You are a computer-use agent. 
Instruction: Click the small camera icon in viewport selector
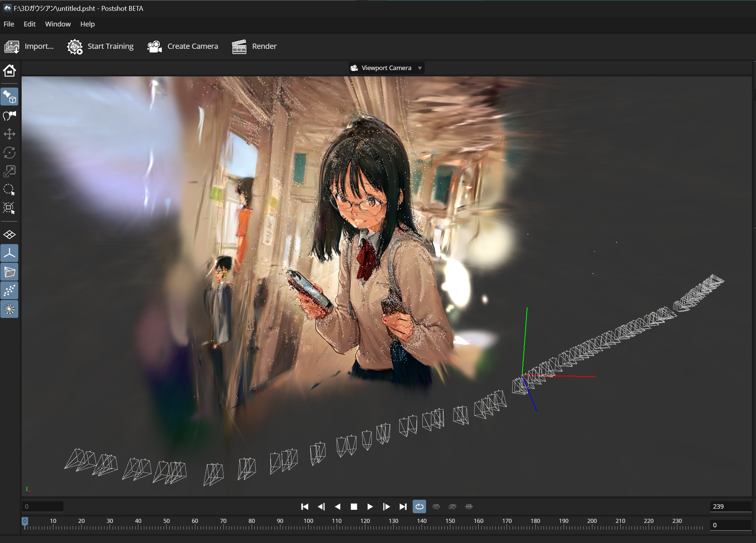[354, 68]
